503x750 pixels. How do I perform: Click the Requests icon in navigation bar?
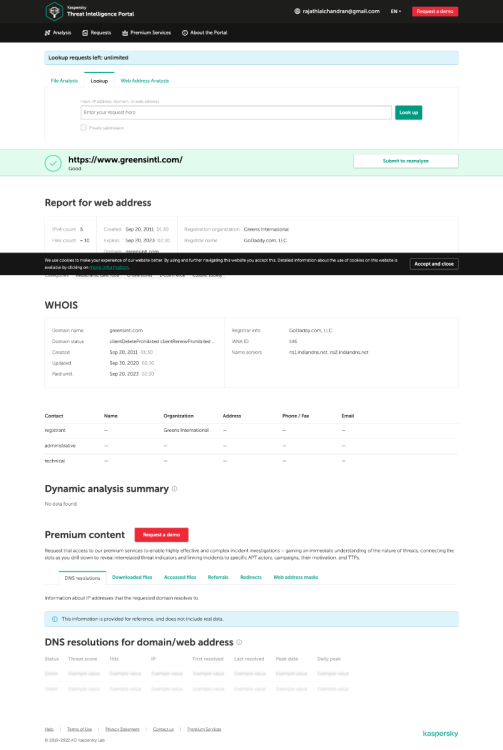(x=85, y=33)
